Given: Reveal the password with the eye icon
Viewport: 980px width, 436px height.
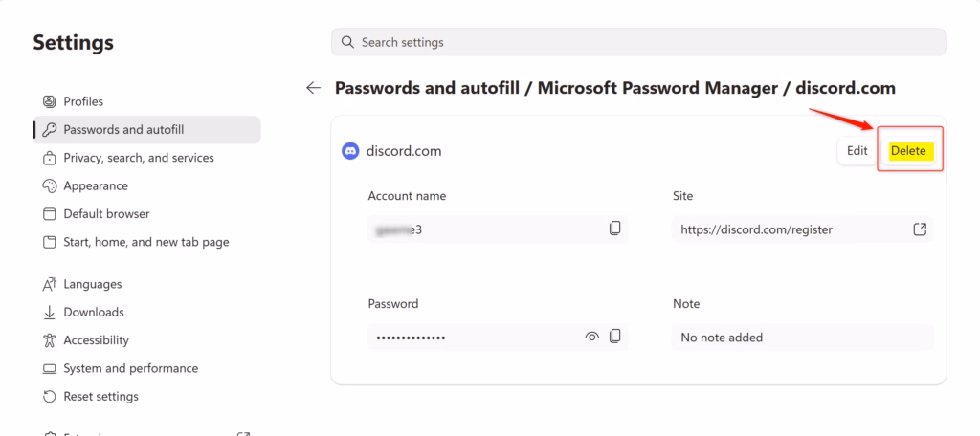Looking at the screenshot, I should pyautogui.click(x=592, y=337).
